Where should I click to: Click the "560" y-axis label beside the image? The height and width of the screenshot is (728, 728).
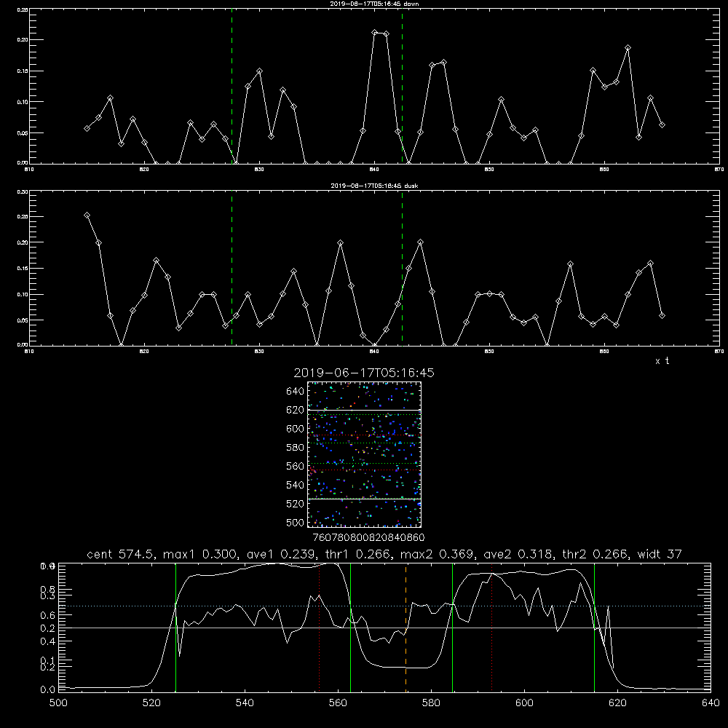click(x=296, y=466)
